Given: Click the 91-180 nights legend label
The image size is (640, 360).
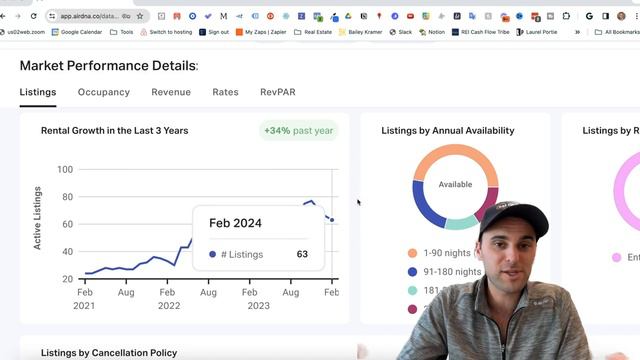Looking at the screenshot, I should (452, 272).
